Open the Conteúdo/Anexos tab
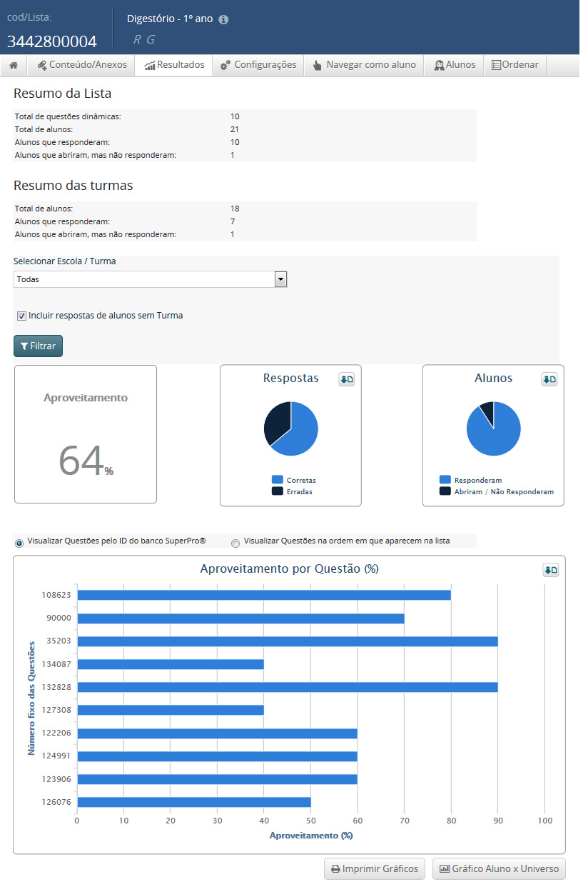The height and width of the screenshot is (887, 588). (x=81, y=65)
